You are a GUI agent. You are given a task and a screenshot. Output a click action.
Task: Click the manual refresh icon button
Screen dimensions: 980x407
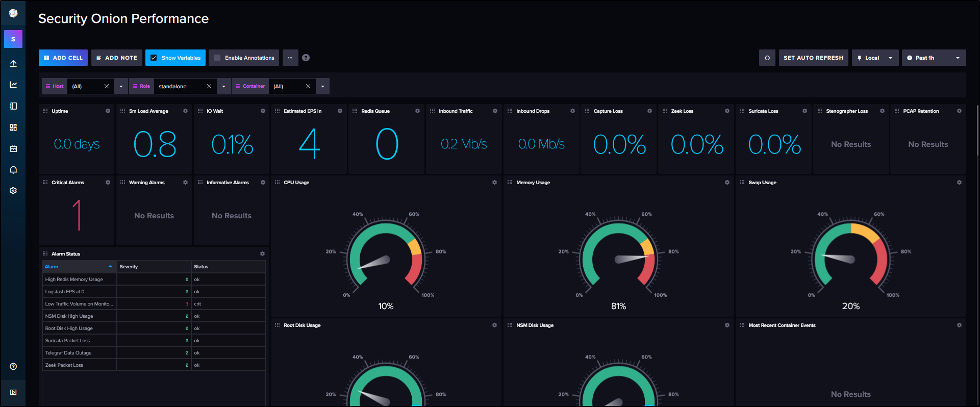click(767, 58)
